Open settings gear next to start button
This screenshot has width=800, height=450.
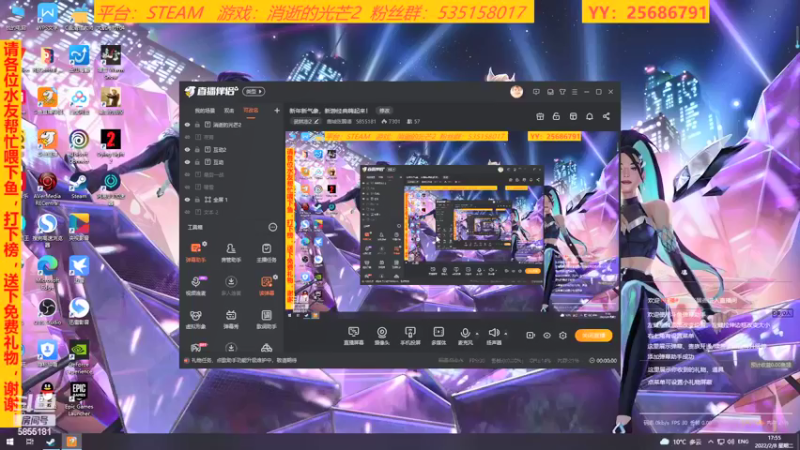point(563,335)
